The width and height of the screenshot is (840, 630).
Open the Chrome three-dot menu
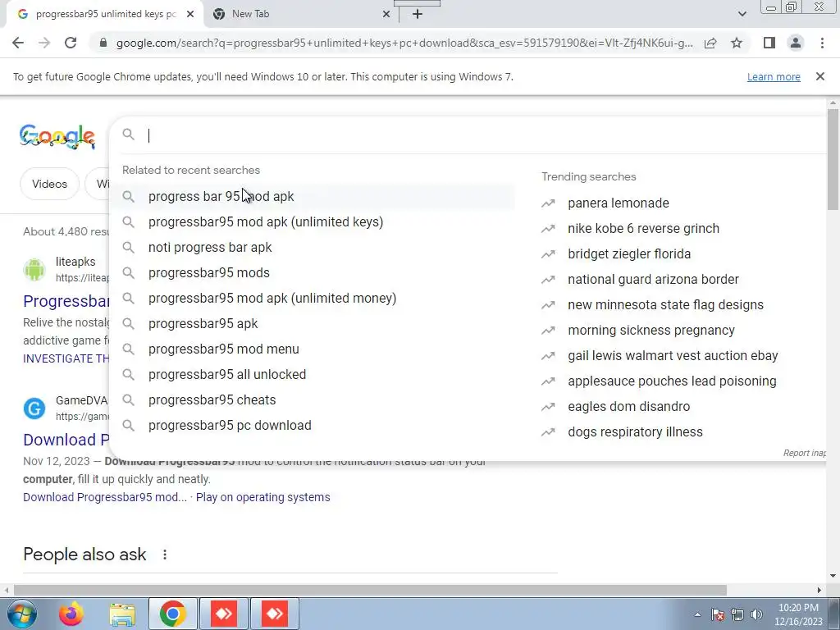822,43
